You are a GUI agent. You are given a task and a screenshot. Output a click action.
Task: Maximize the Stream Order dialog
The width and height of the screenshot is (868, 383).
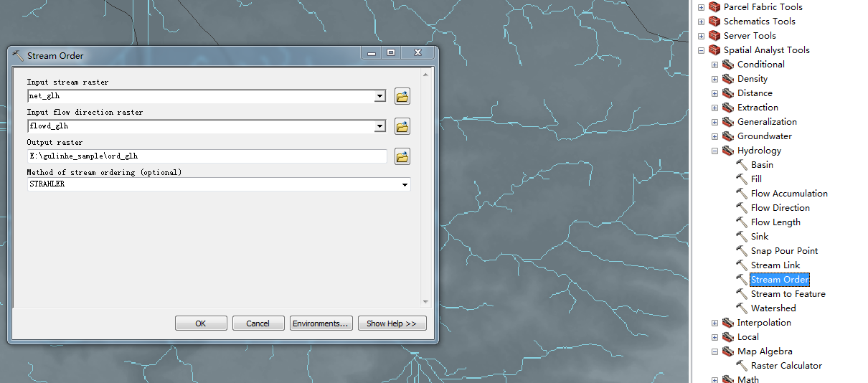[391, 53]
